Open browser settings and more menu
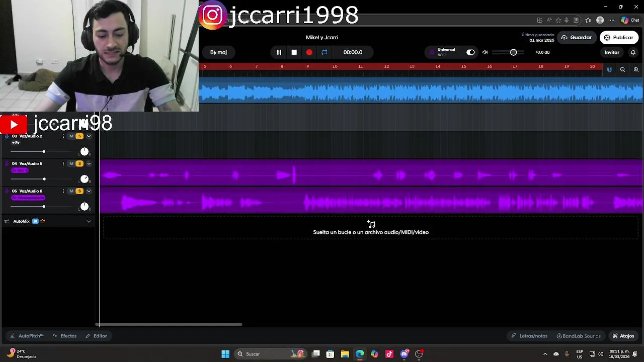Screen dimensions: 644x362 (612, 20)
